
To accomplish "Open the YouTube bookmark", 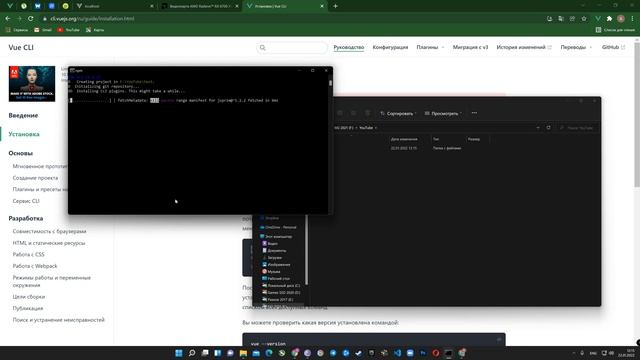I will point(69,30).
